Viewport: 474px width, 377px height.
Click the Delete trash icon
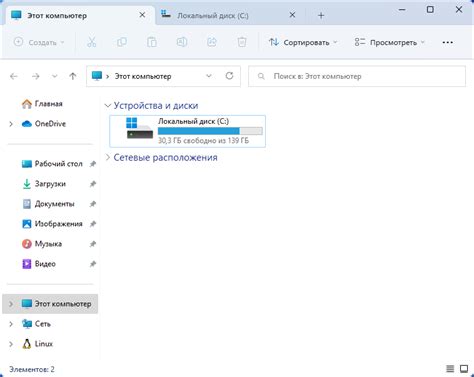pyautogui.click(x=242, y=42)
